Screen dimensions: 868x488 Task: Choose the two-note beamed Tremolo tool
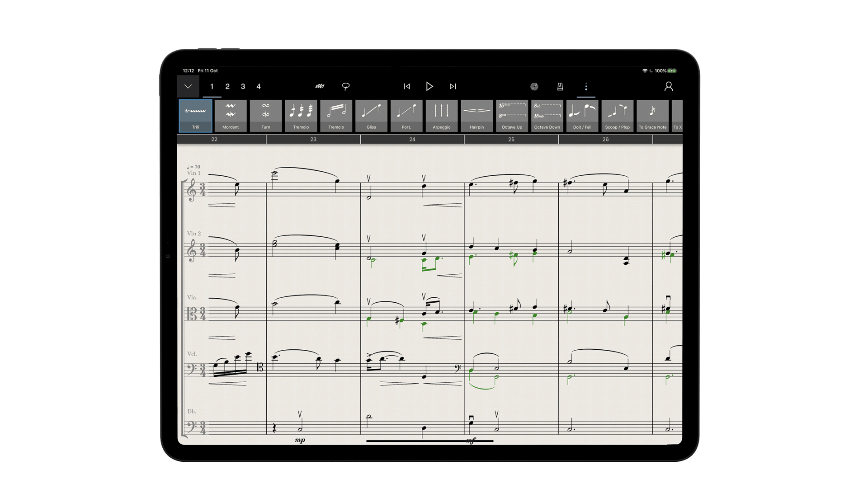336,116
